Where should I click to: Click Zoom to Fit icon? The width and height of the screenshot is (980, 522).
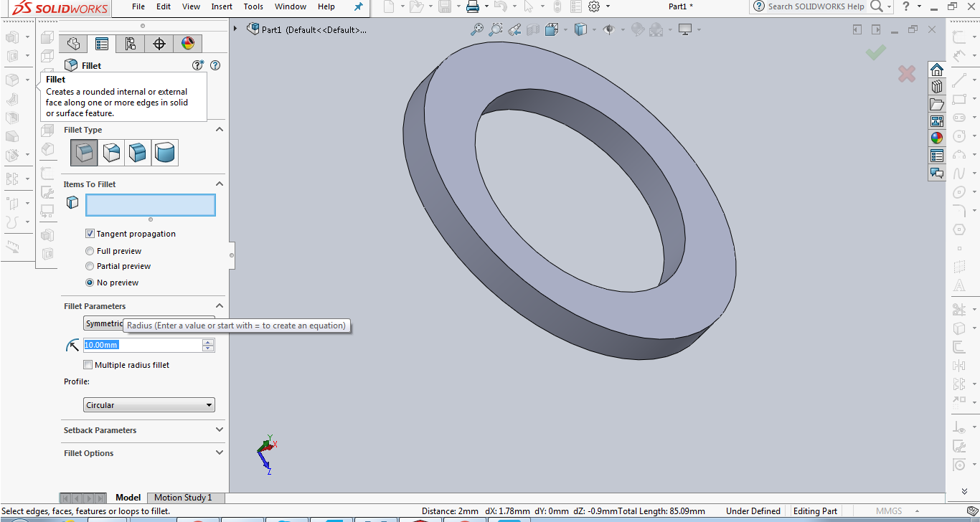click(477, 29)
